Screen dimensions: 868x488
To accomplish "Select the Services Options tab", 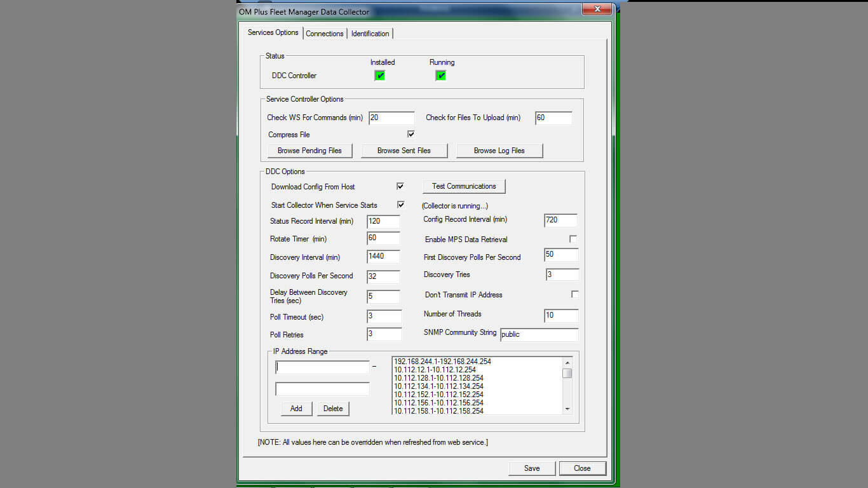I will pyautogui.click(x=273, y=33).
